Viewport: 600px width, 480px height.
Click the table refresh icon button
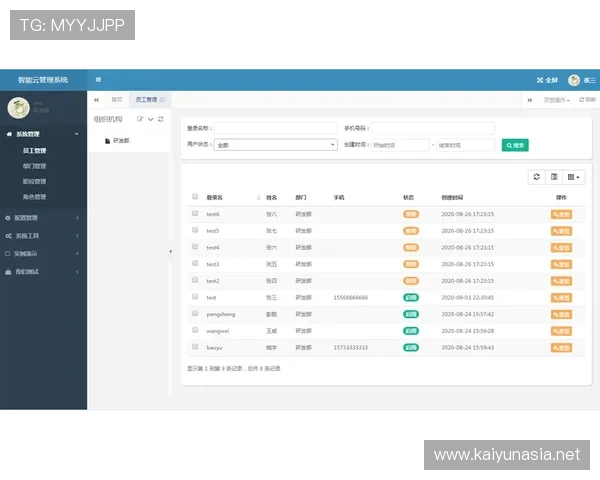click(537, 177)
